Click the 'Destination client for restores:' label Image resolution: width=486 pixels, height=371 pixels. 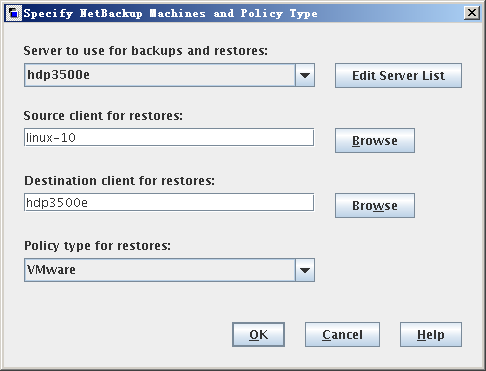(120, 181)
